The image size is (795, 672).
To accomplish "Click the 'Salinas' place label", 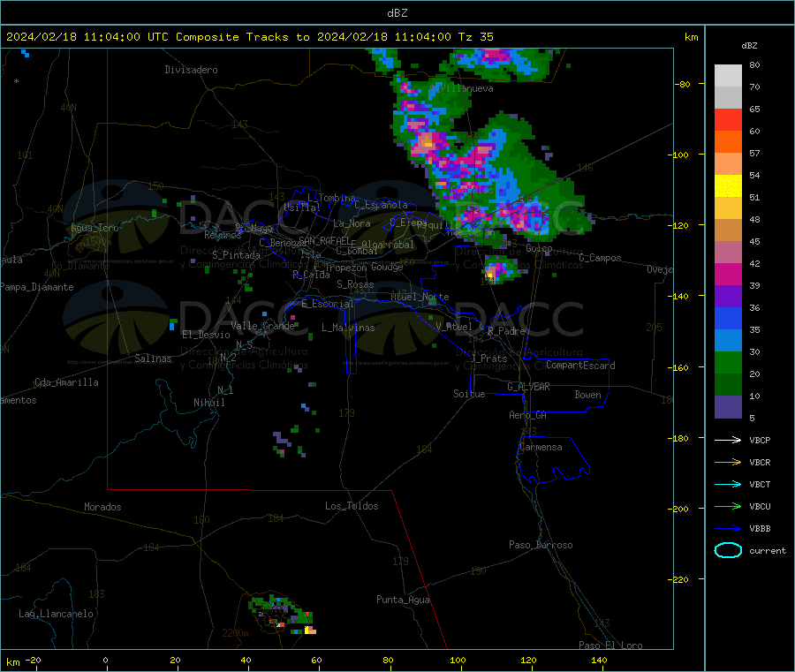I will [153, 359].
